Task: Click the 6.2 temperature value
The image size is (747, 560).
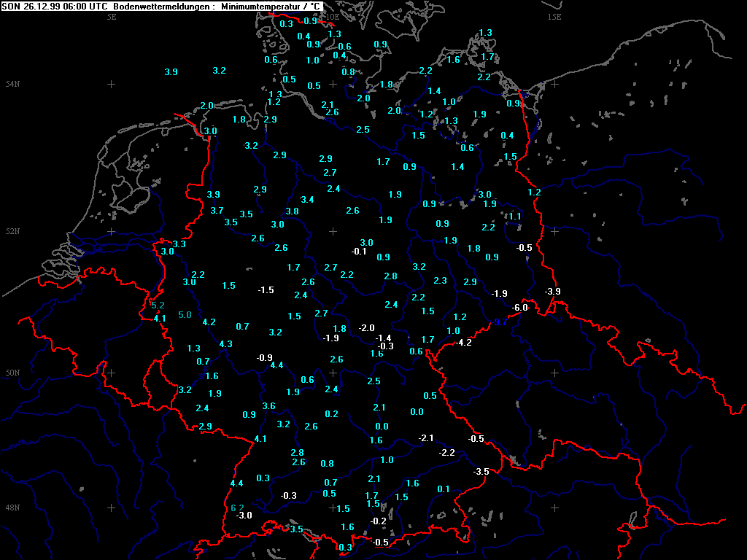Action: click(x=237, y=507)
